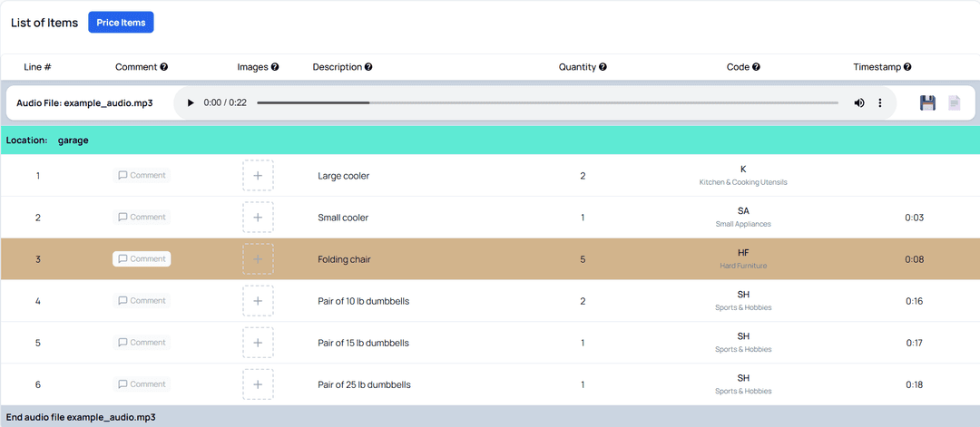Viewport: 980px width, 427px height.
Task: Click the save disk icon
Action: tap(927, 103)
